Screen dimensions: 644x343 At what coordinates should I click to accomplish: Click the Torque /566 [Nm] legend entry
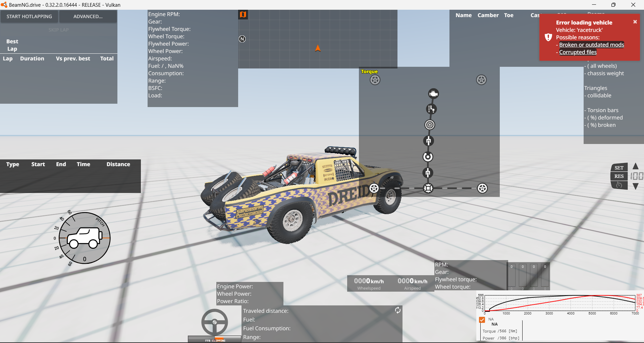coord(500,331)
